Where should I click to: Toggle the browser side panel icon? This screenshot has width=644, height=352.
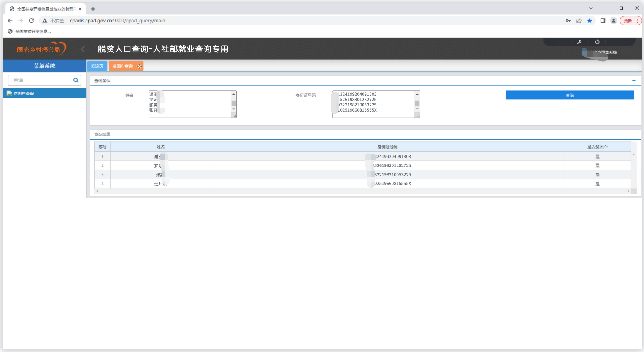[x=603, y=21]
